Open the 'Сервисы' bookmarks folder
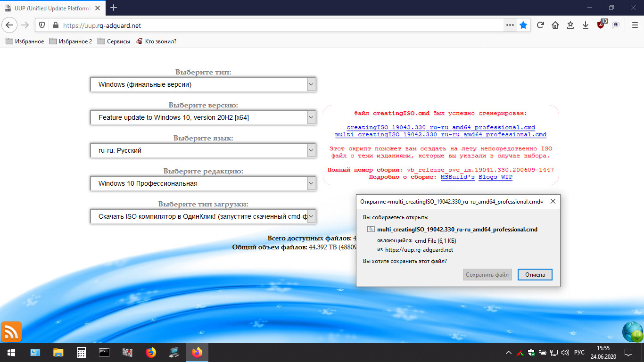This screenshot has height=362, width=644. (114, 41)
